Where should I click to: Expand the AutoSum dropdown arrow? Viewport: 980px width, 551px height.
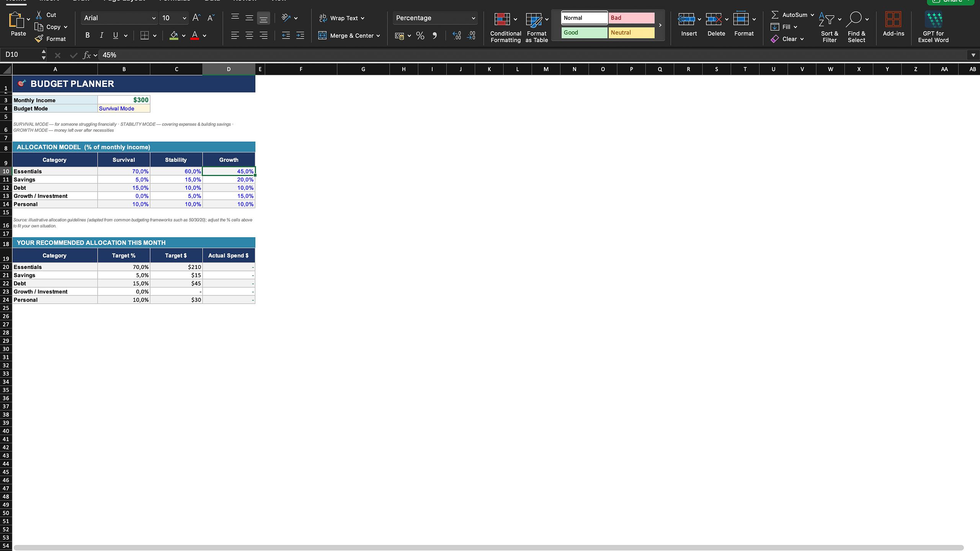tap(812, 15)
